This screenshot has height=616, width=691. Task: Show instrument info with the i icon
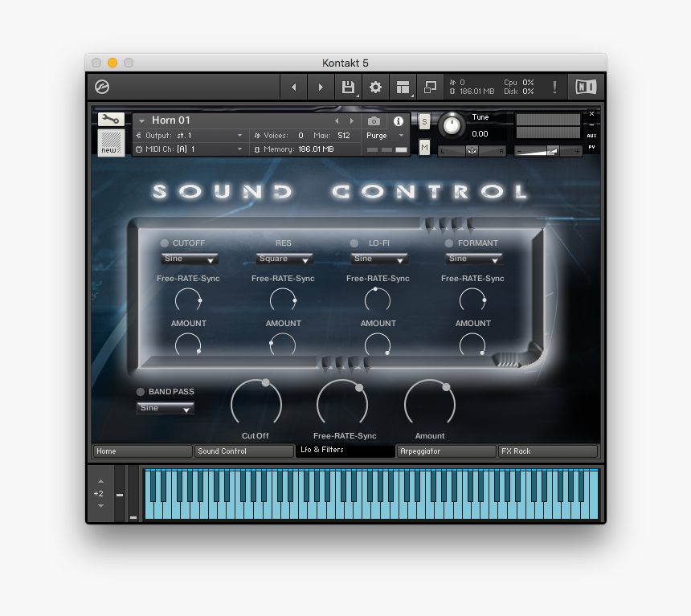click(398, 120)
